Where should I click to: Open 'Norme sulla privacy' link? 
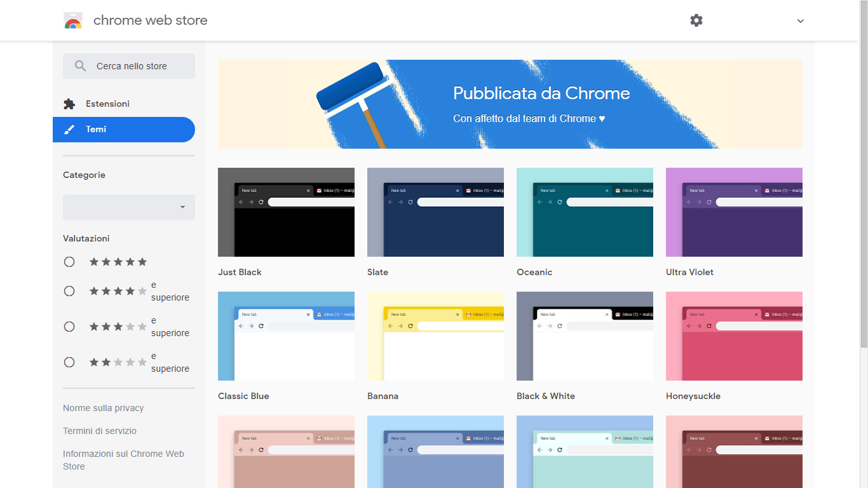[104, 408]
